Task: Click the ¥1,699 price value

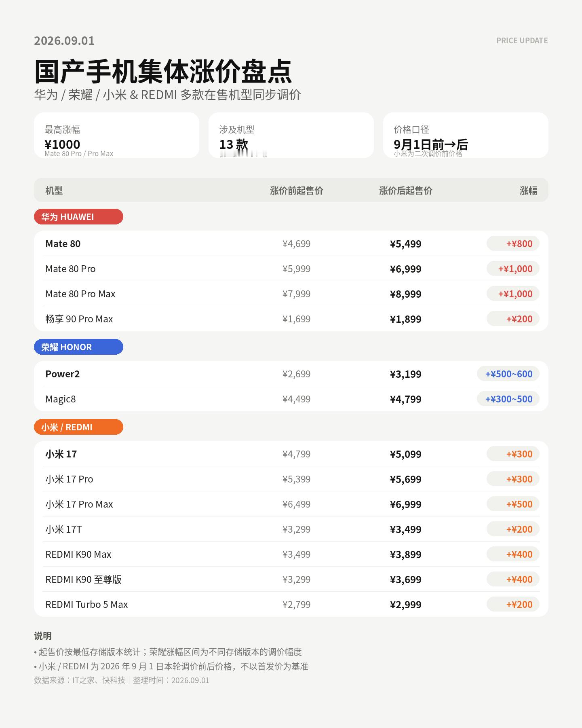Action: [297, 319]
